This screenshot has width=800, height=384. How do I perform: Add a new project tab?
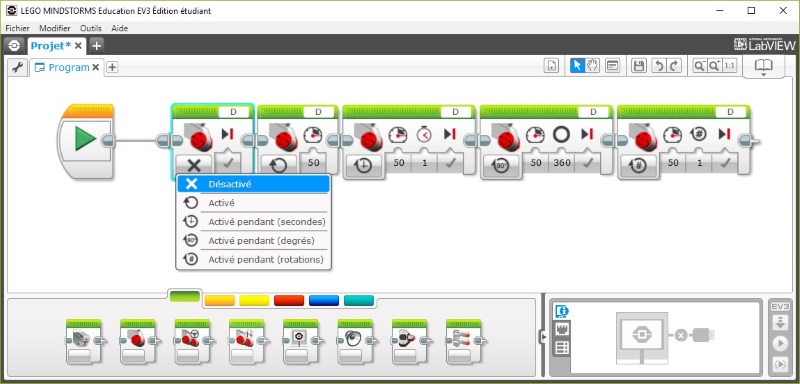click(96, 46)
